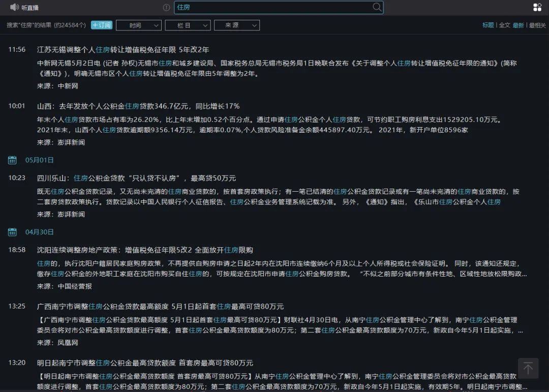Click 来源：澎湃新闻 under the 四川乐山 article

(x=61, y=215)
